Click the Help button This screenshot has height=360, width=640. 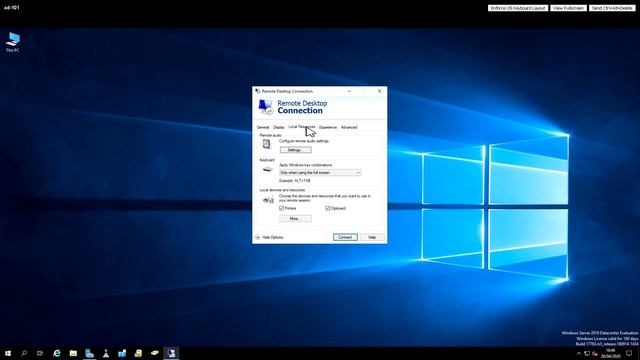(x=372, y=237)
